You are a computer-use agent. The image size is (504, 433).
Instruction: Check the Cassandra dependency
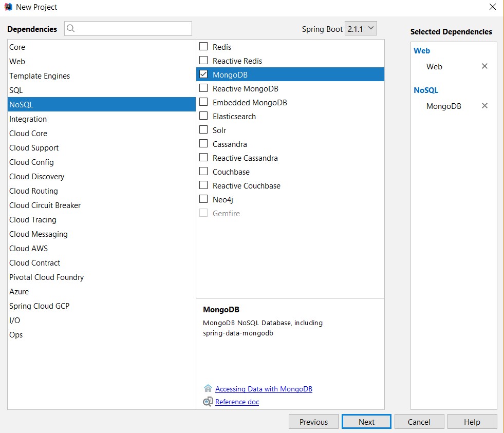(203, 143)
